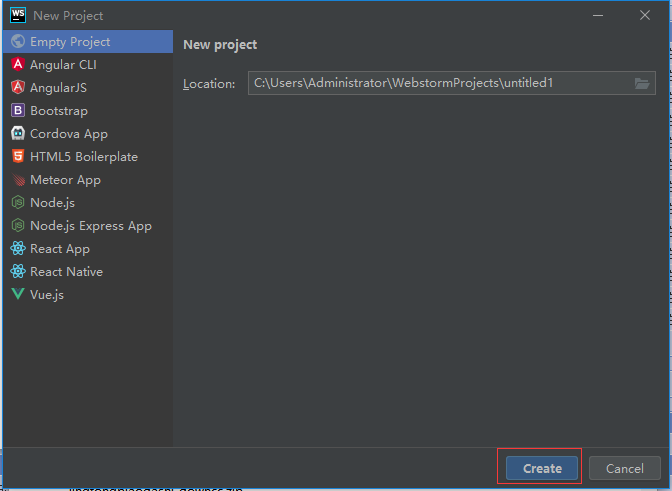
Task: Click the Node.js hexagon icon
Action: click(18, 203)
